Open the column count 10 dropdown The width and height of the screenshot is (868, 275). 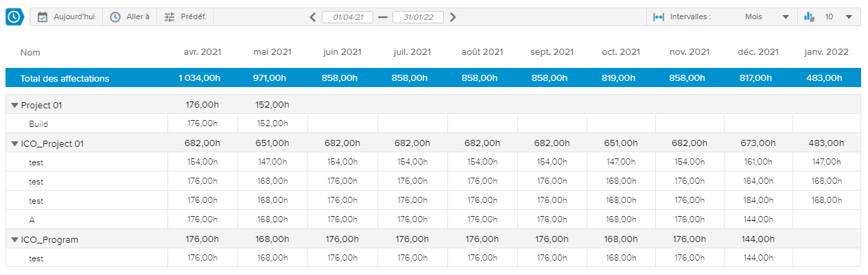pos(838,17)
